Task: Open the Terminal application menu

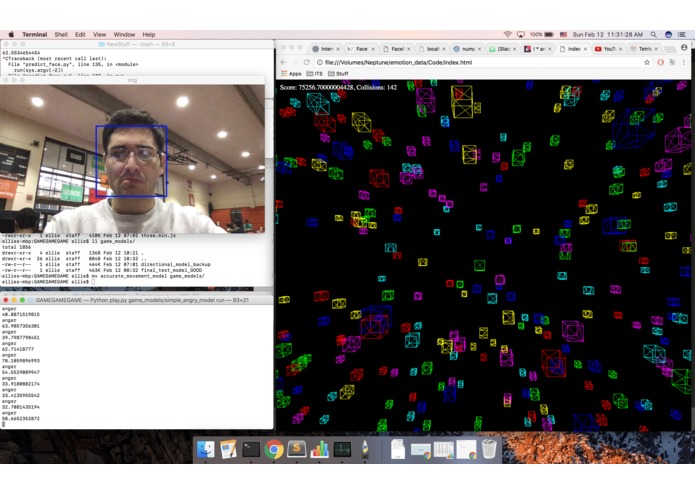Action: point(35,35)
